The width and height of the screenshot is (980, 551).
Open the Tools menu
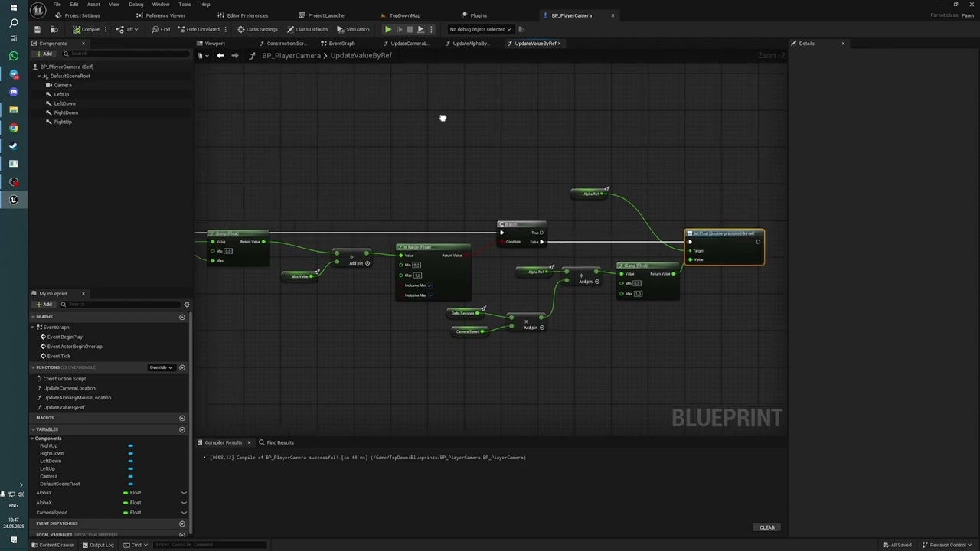point(185,5)
